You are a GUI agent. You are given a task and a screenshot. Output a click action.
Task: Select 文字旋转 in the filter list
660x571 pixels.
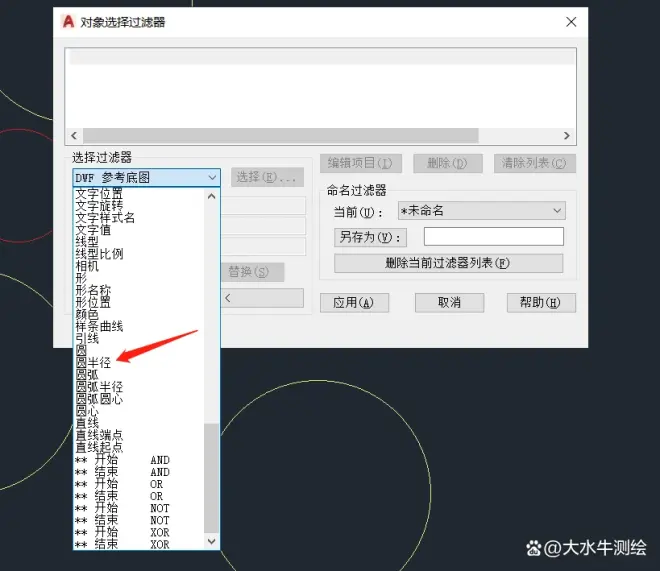click(x=99, y=206)
